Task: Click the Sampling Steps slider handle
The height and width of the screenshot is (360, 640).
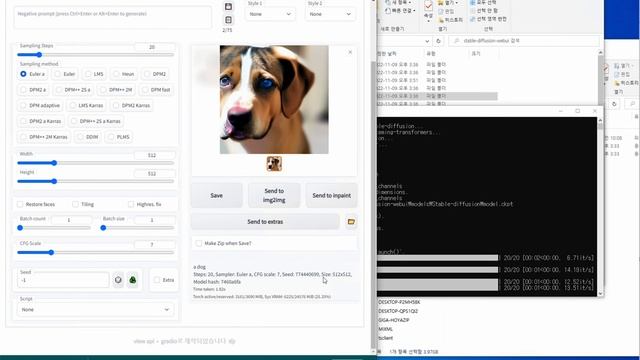Action: click(39, 55)
